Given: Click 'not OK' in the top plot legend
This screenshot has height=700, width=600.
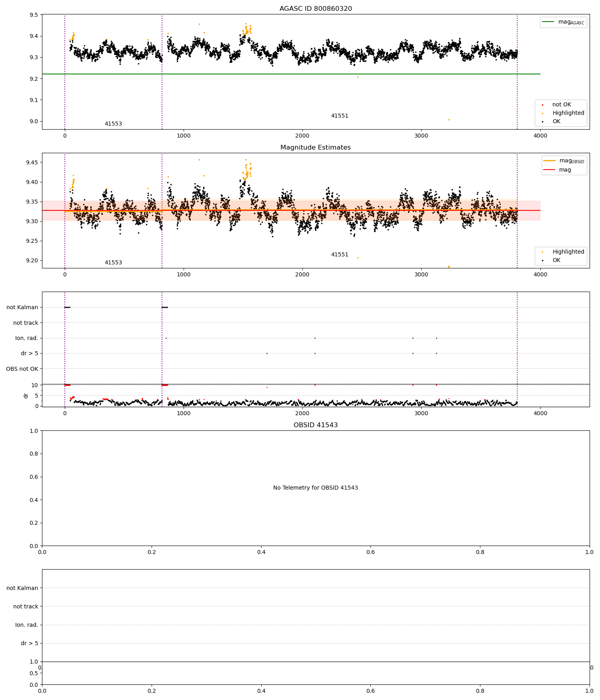Looking at the screenshot, I should click(x=562, y=105).
